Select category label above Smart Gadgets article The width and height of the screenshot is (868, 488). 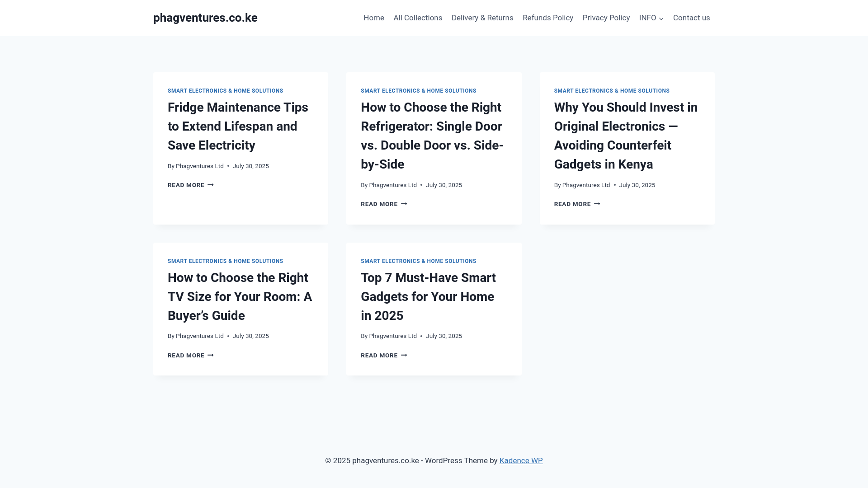419,261
